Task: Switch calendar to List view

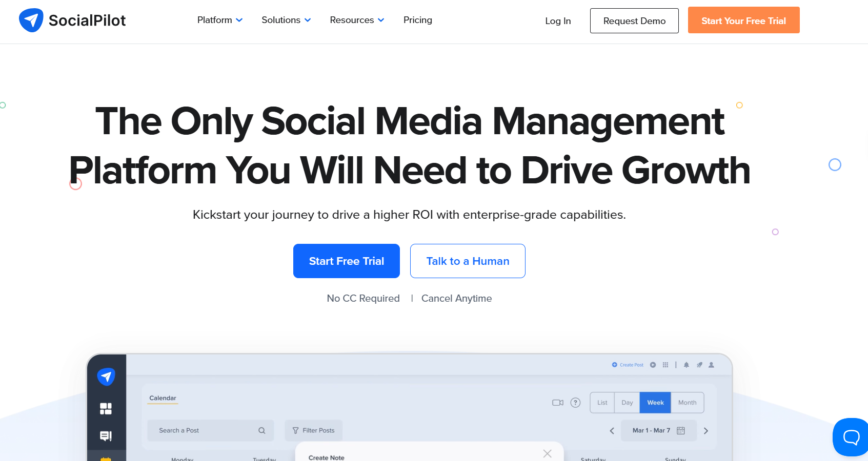Action: [602, 403]
